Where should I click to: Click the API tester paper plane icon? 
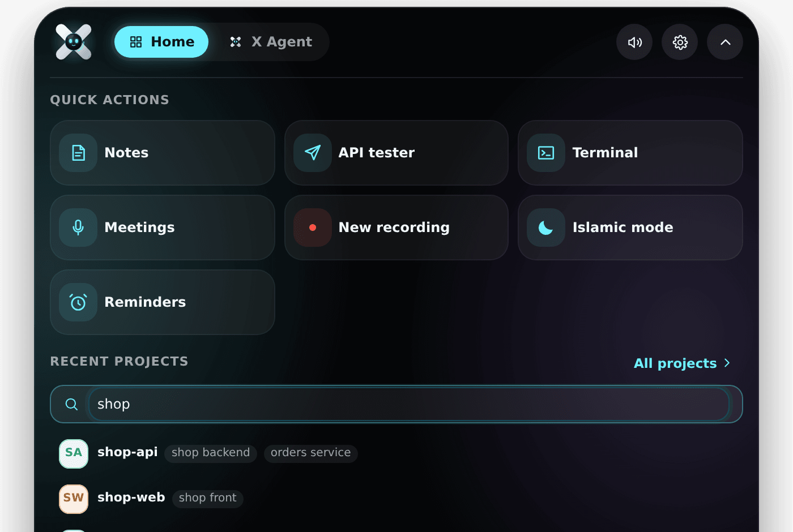pos(313,153)
